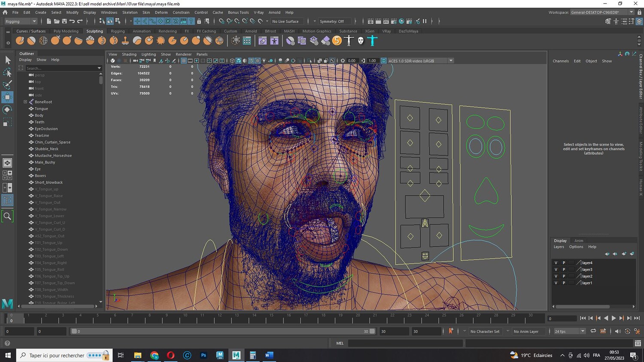Toggle visibility V for layer1
The height and width of the screenshot is (362, 644).
coord(556,283)
